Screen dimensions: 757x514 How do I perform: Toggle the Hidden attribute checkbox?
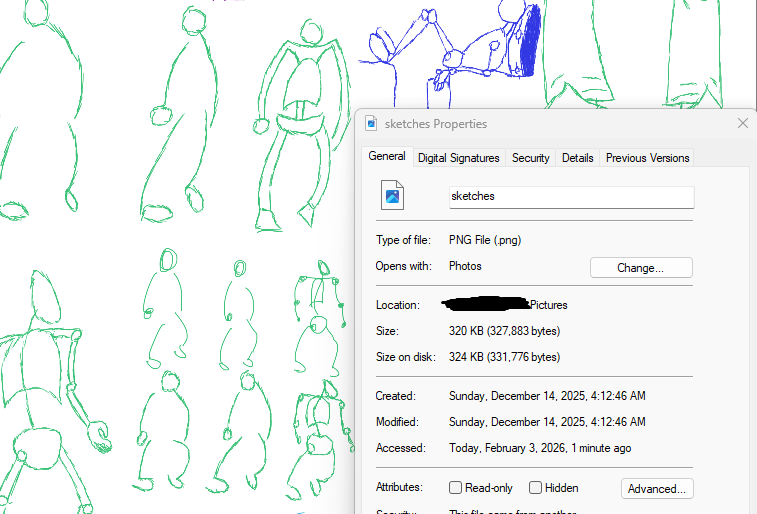536,488
